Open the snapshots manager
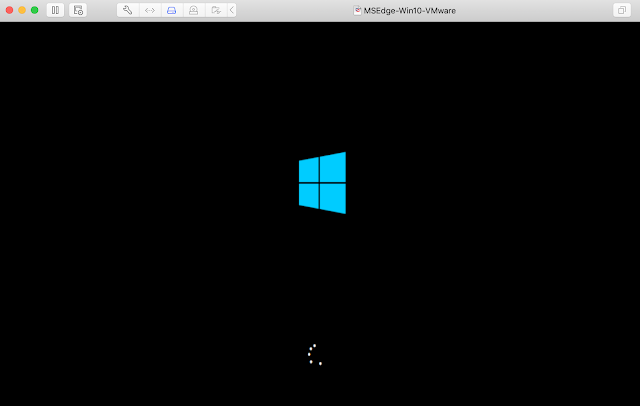 pos(78,10)
